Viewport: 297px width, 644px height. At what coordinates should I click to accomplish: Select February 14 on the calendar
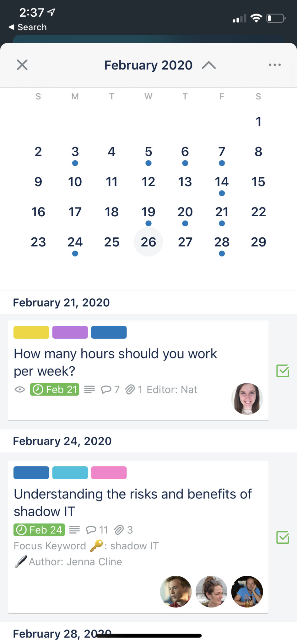(x=222, y=182)
